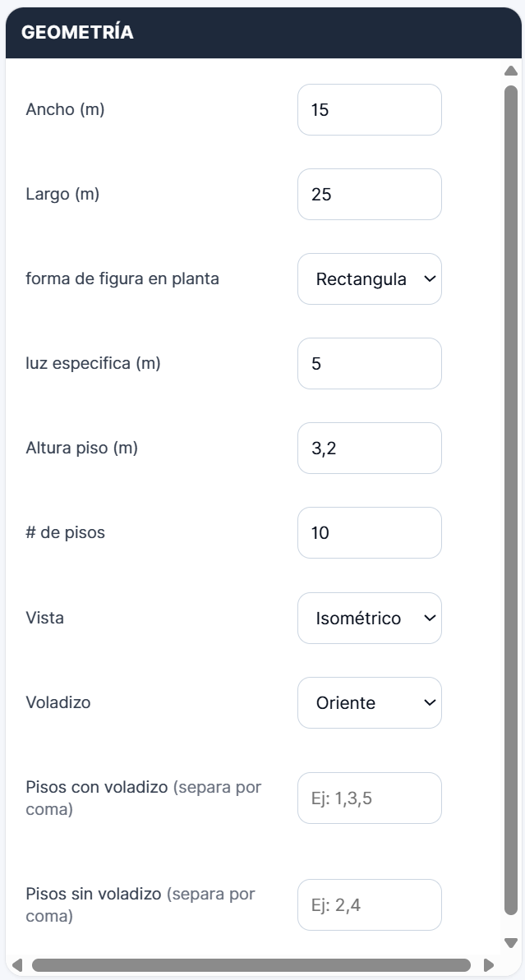Image resolution: width=525 pixels, height=980 pixels.
Task: Click the luz especifica (m) field
Action: click(369, 363)
